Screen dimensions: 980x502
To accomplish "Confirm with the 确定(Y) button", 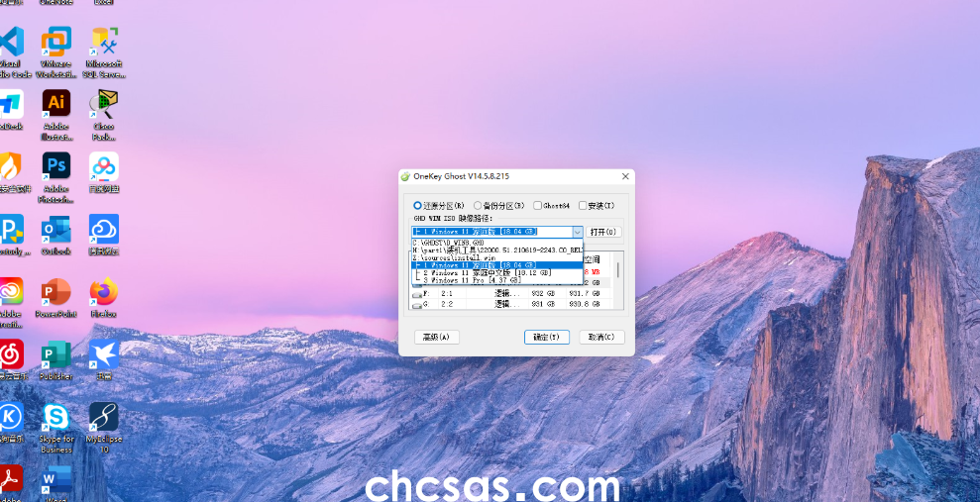I will (546, 338).
